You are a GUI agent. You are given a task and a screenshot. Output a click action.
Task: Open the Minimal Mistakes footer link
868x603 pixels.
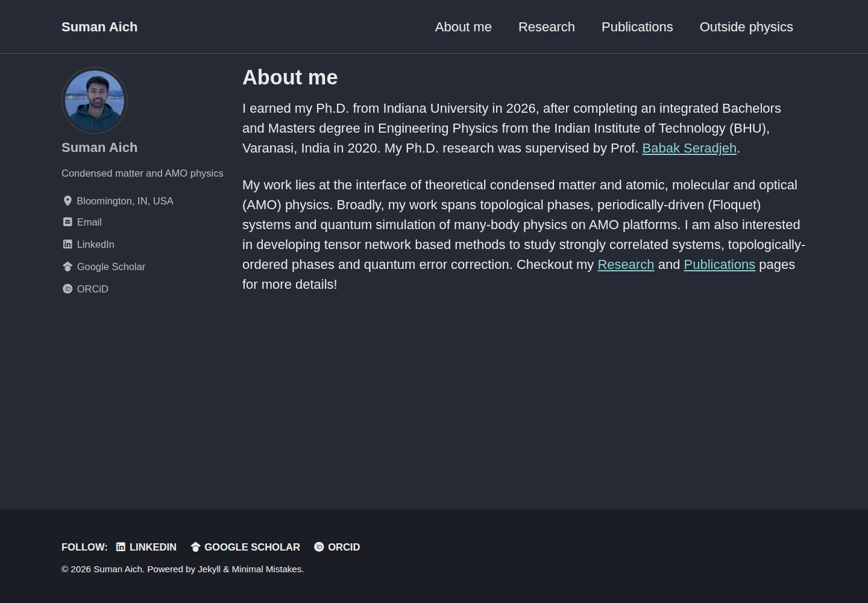[x=266, y=569]
